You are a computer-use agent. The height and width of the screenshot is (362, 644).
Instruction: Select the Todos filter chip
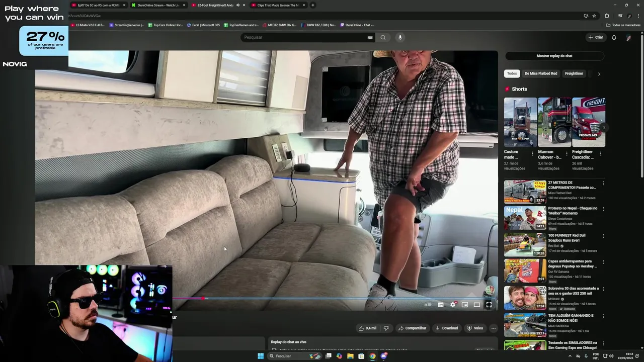[x=512, y=73]
